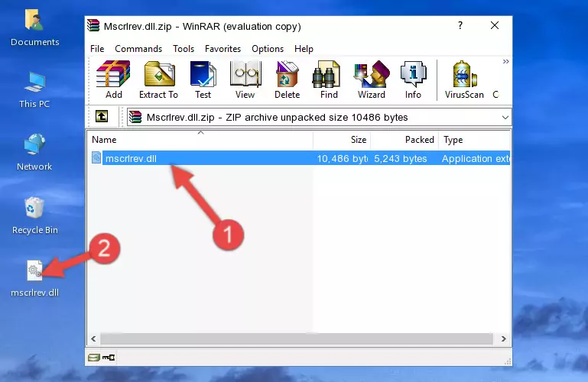This screenshot has height=382, width=588.
Task: Click the drive icon in status bar
Action: 93,358
